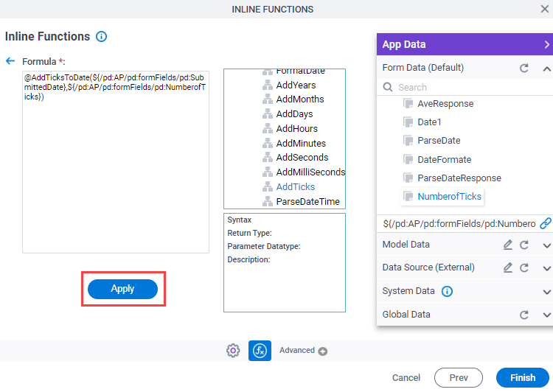
Task: Click the link icon beside variable path
Action: tap(545, 223)
